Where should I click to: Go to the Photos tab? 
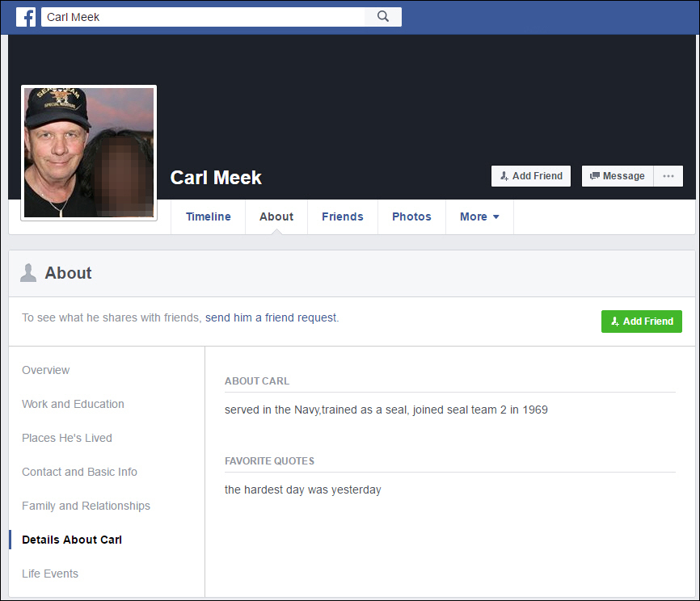click(x=411, y=216)
